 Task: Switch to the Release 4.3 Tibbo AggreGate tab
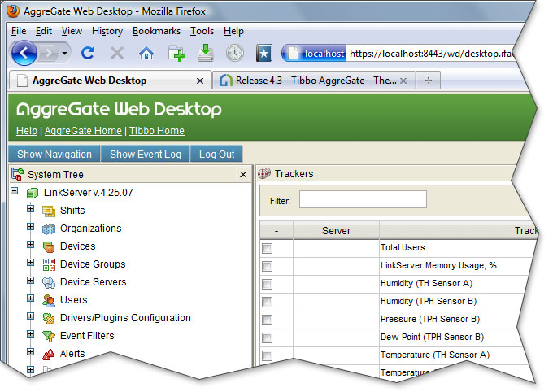(x=314, y=81)
